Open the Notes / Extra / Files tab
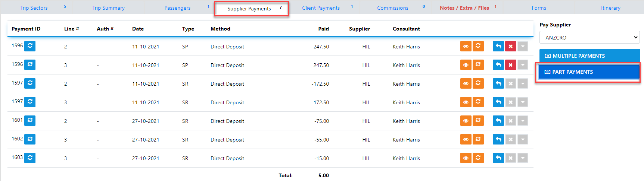Viewport: 644px width, 181px height. coord(464,8)
